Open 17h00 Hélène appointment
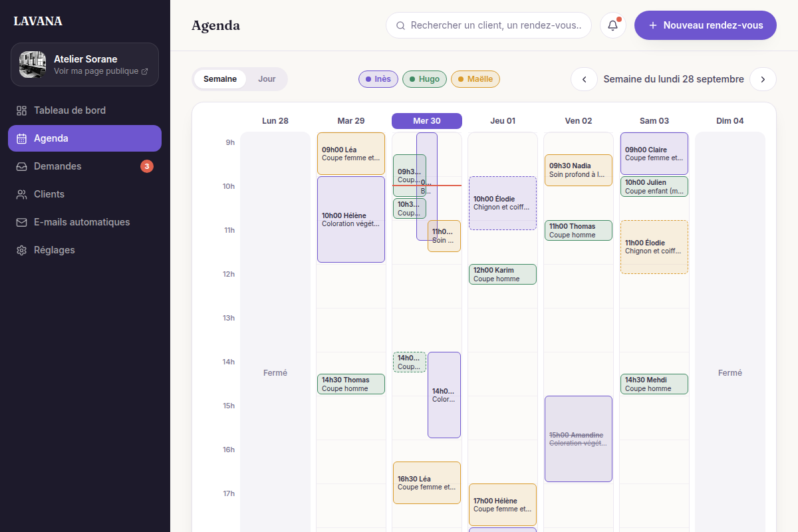 click(x=503, y=505)
